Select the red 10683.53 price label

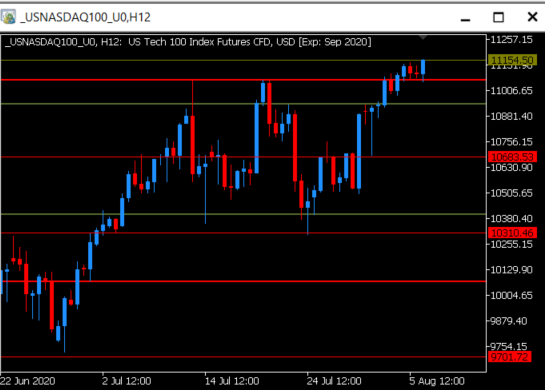(x=512, y=157)
